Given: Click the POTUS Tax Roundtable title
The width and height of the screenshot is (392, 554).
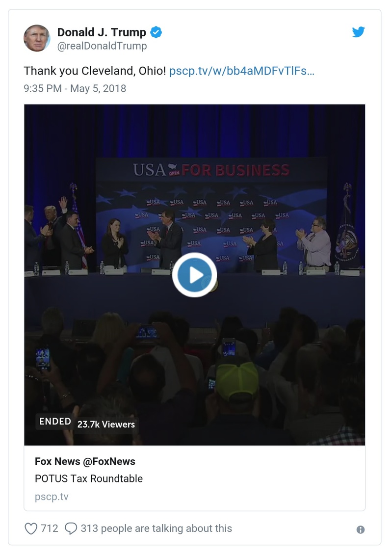Looking at the screenshot, I should pyautogui.click(x=89, y=478).
